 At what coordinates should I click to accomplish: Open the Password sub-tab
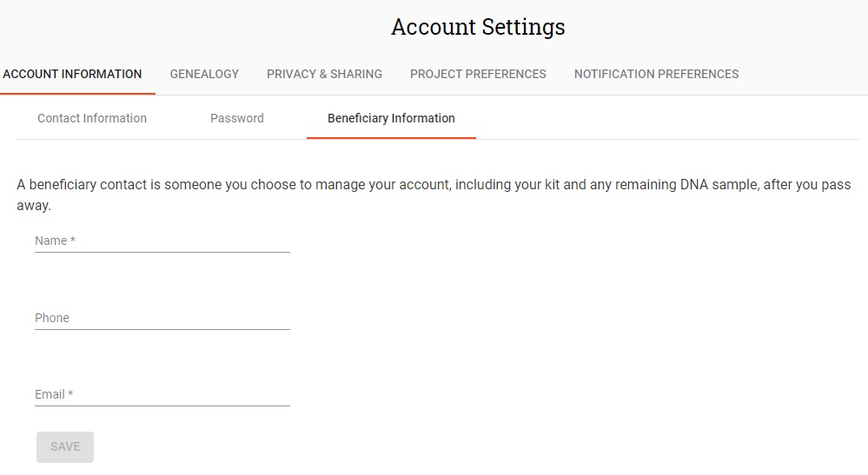(x=237, y=118)
